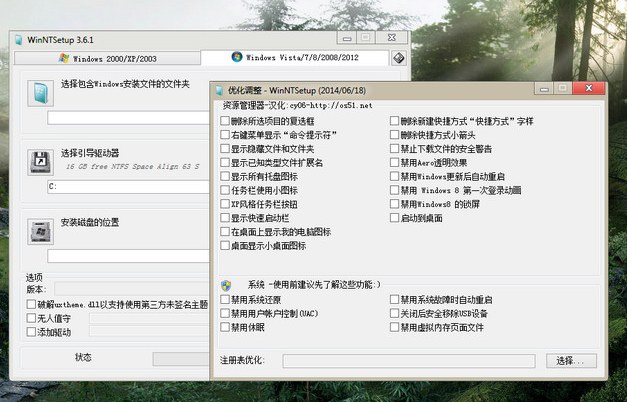The image size is (627, 402).
Task: Check 在桌面上显示我的电脑图标
Action: (x=225, y=232)
